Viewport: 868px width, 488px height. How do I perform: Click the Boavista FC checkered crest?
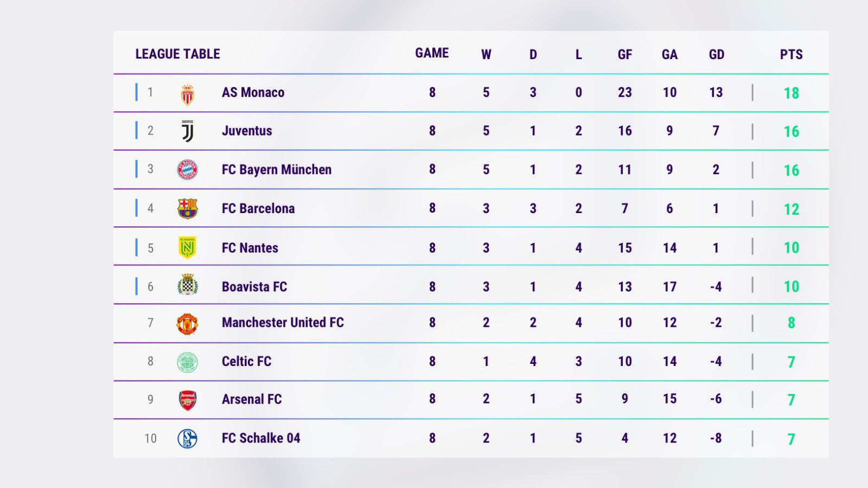coord(187,285)
